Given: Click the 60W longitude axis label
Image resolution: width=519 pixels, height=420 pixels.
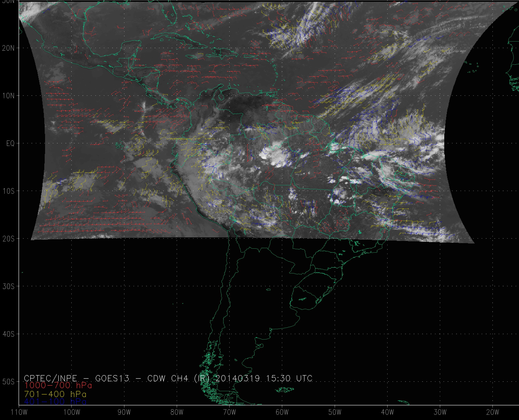Looking at the screenshot, I should (282, 412).
